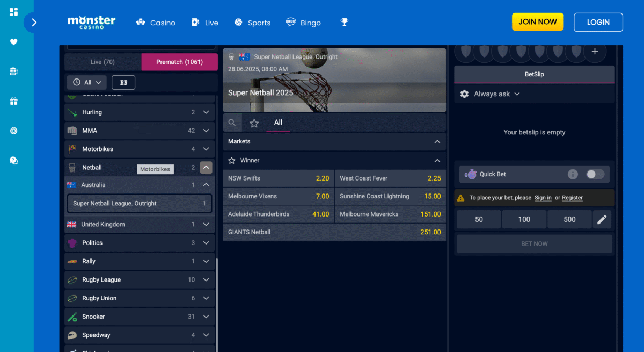
Task: Click the Register link
Action: pyautogui.click(x=572, y=198)
